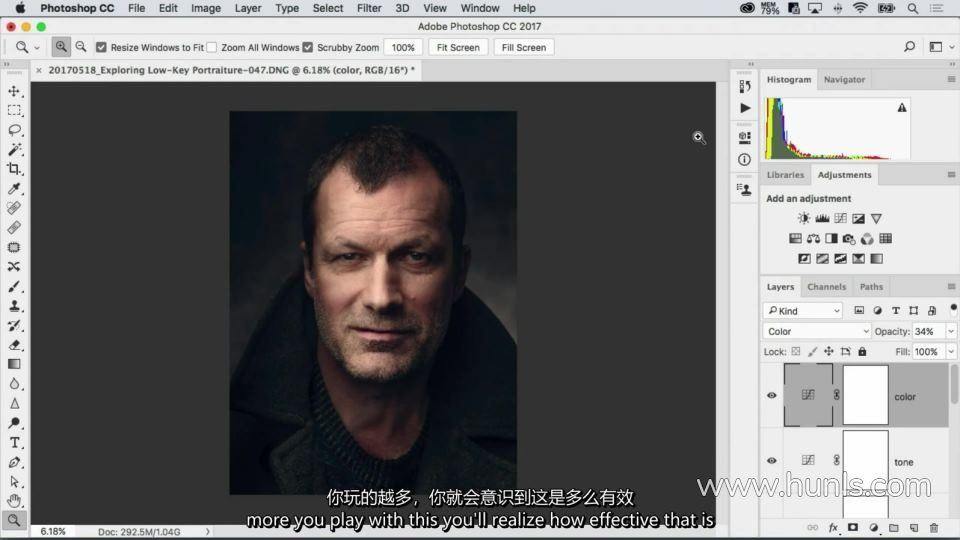Click the Fit Screen button
Viewport: 960px width, 540px height.
coord(458,47)
